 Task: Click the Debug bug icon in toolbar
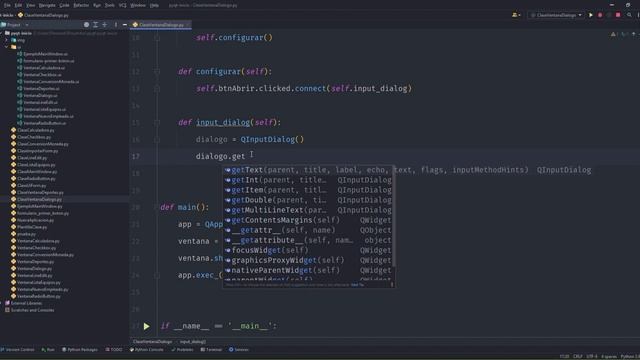[x=600, y=15]
